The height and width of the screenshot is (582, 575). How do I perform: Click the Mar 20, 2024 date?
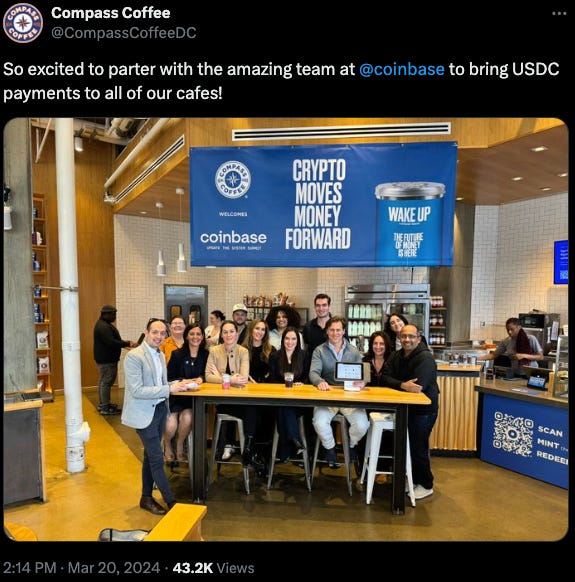(x=114, y=568)
